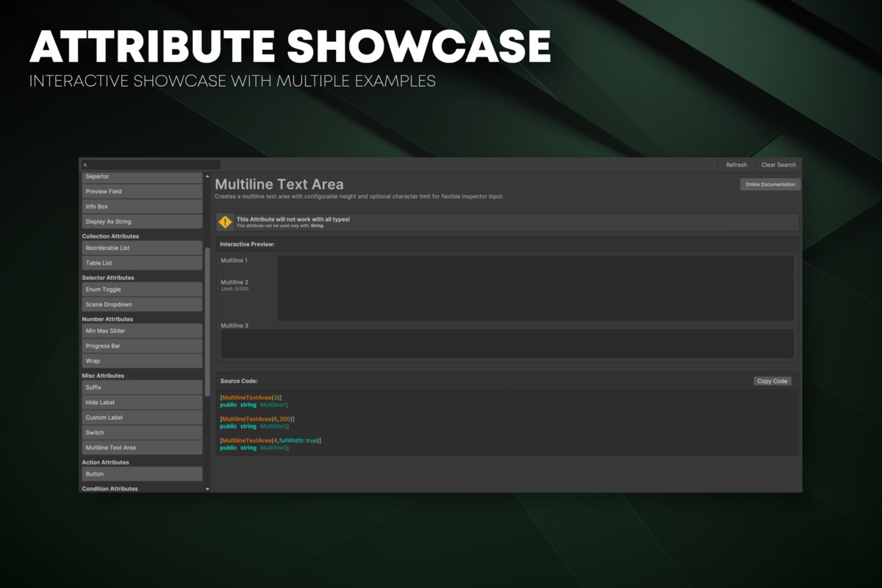Click inside the Multiline 1 text area
The image size is (882, 588).
[x=535, y=267]
